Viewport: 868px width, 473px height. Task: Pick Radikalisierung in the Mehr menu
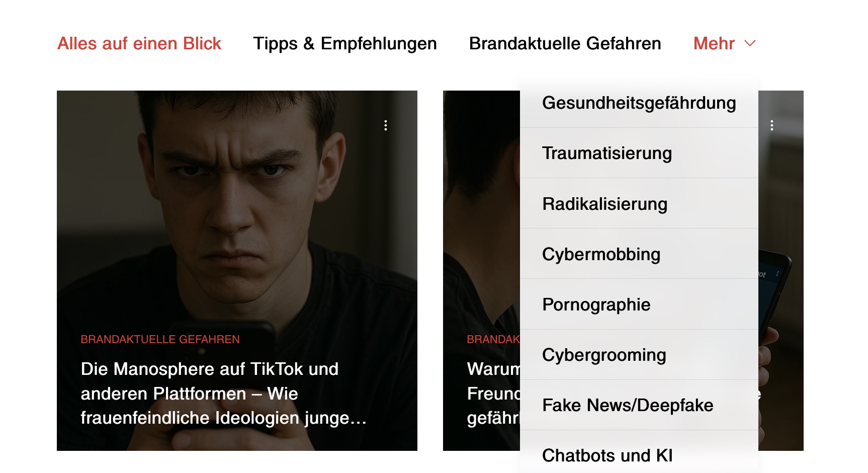tap(639, 204)
